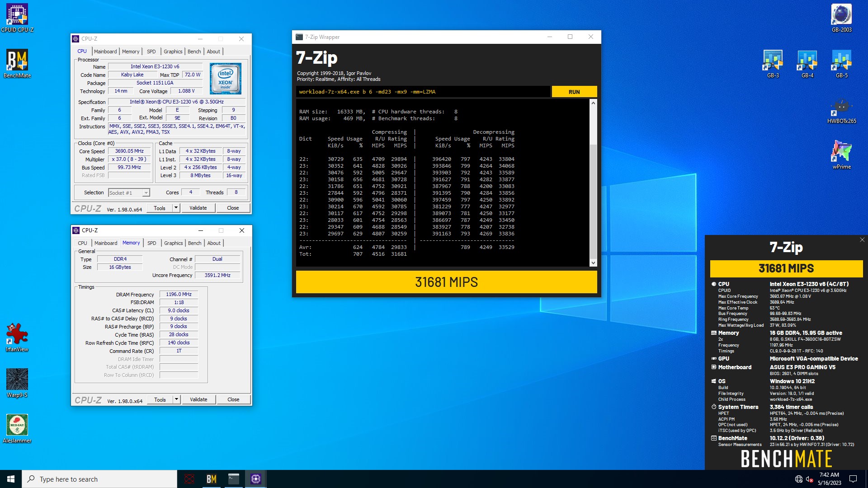Click Close button in top CPU-Z window
This screenshot has width=868, height=488.
[x=233, y=208]
